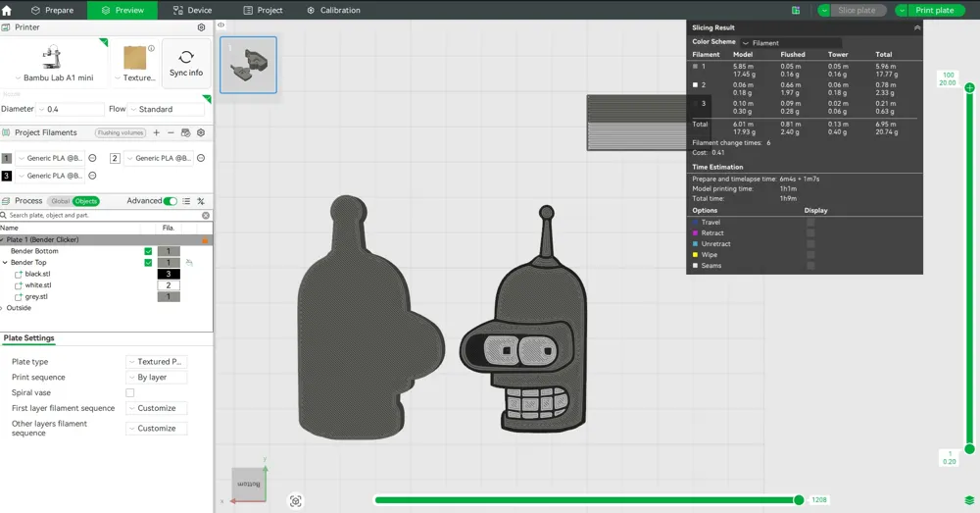
Task: Switch Process scope to Objects
Action: coord(86,201)
